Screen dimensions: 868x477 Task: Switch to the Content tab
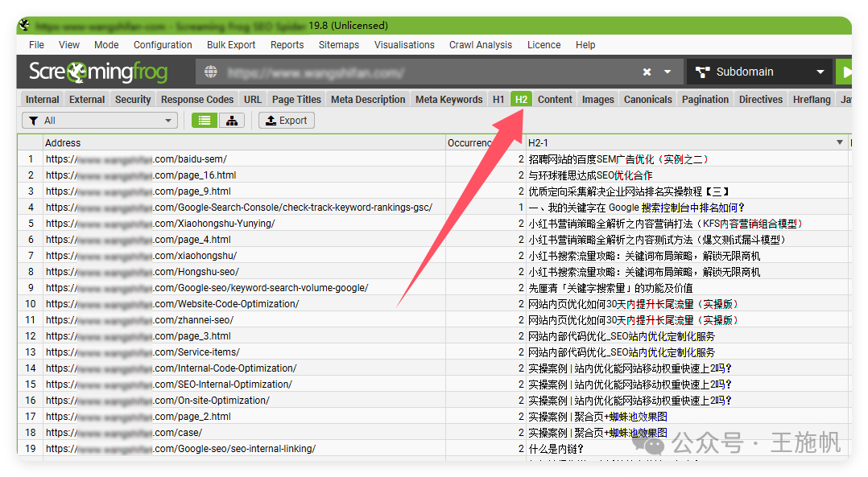tap(555, 100)
